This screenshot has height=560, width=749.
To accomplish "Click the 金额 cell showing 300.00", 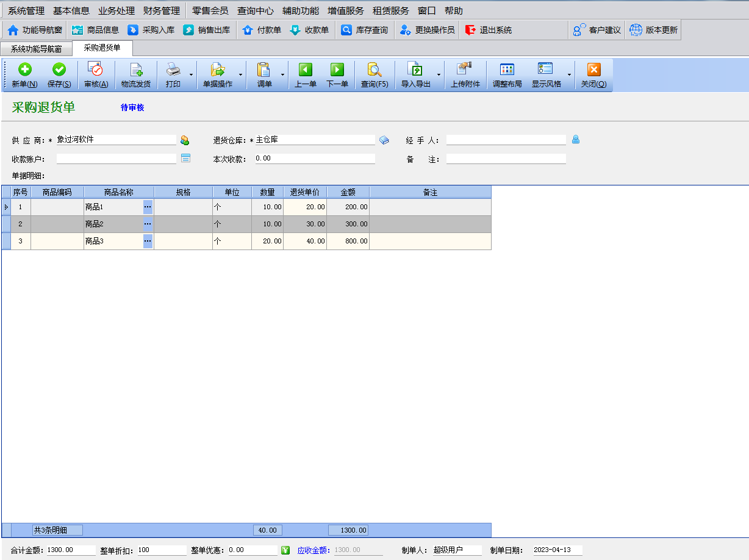I will (x=348, y=224).
